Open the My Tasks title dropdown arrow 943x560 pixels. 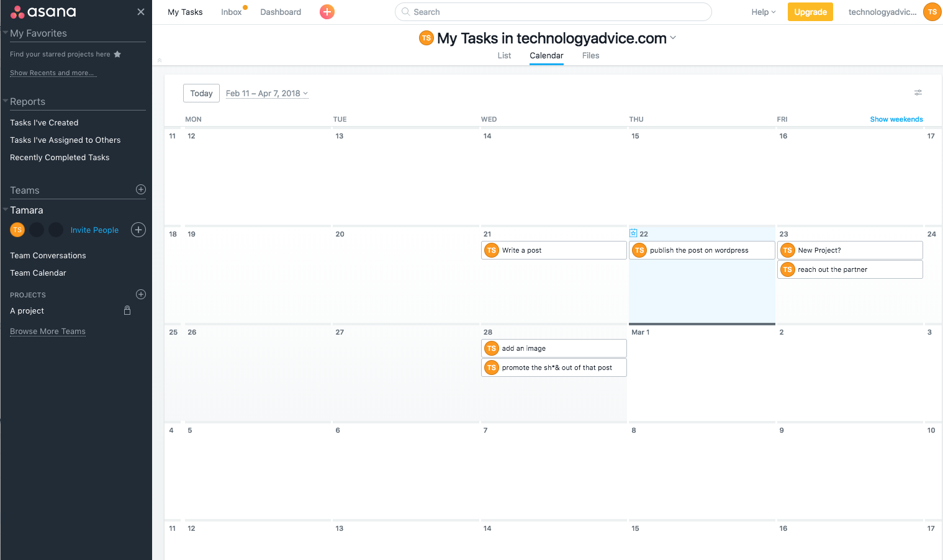coord(673,38)
